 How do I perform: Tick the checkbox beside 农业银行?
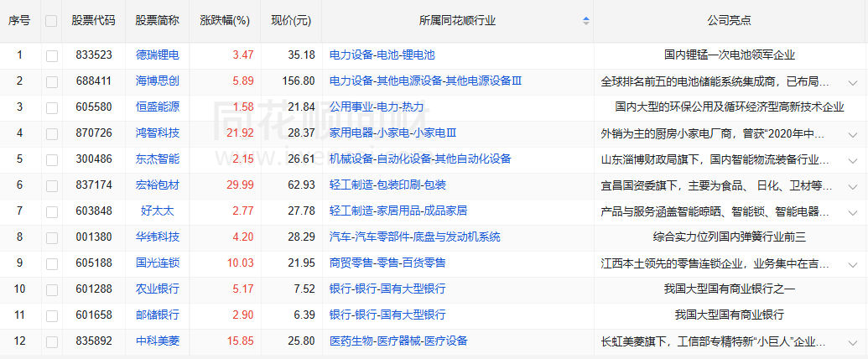click(x=52, y=289)
